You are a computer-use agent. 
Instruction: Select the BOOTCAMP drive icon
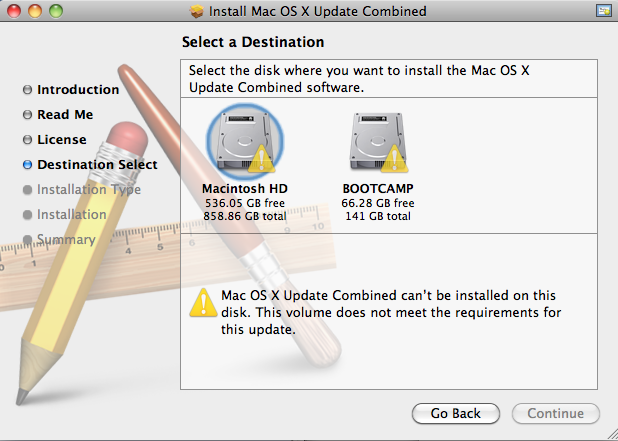(x=376, y=141)
